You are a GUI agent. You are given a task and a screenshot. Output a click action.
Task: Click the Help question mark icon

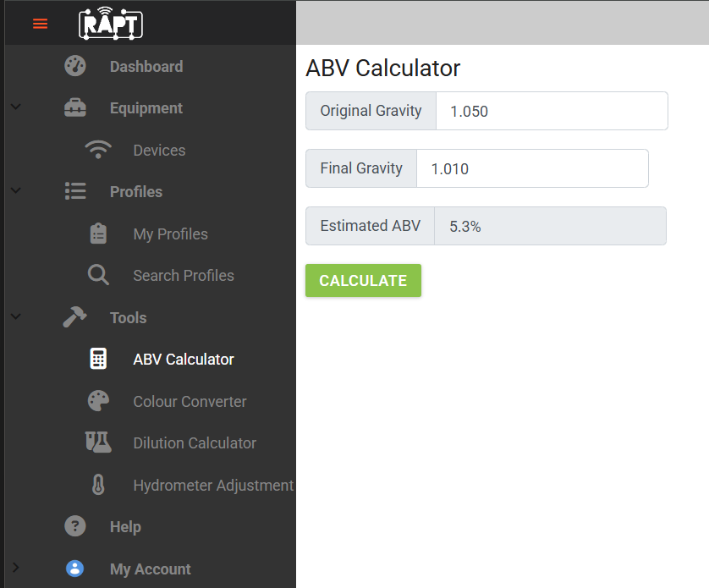point(75,526)
